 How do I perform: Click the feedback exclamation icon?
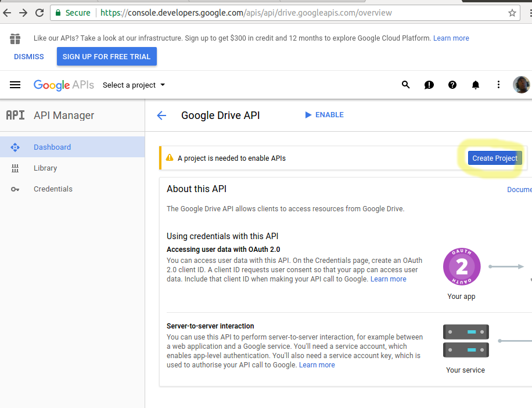429,85
